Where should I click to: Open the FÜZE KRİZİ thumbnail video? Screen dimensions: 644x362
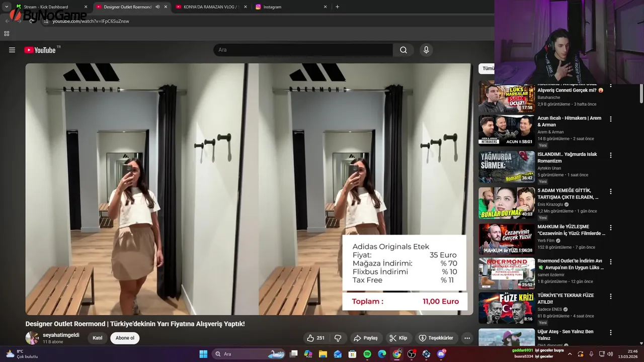tap(507, 308)
